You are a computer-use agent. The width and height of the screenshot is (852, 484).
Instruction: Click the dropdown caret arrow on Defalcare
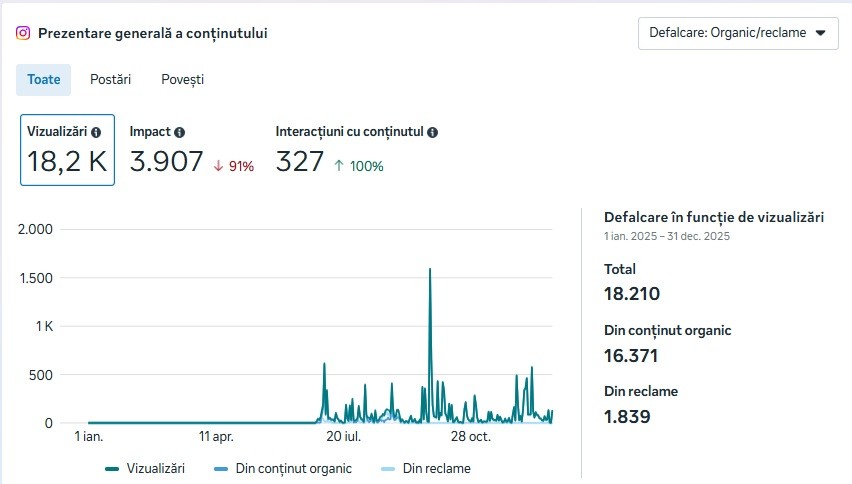coord(820,33)
